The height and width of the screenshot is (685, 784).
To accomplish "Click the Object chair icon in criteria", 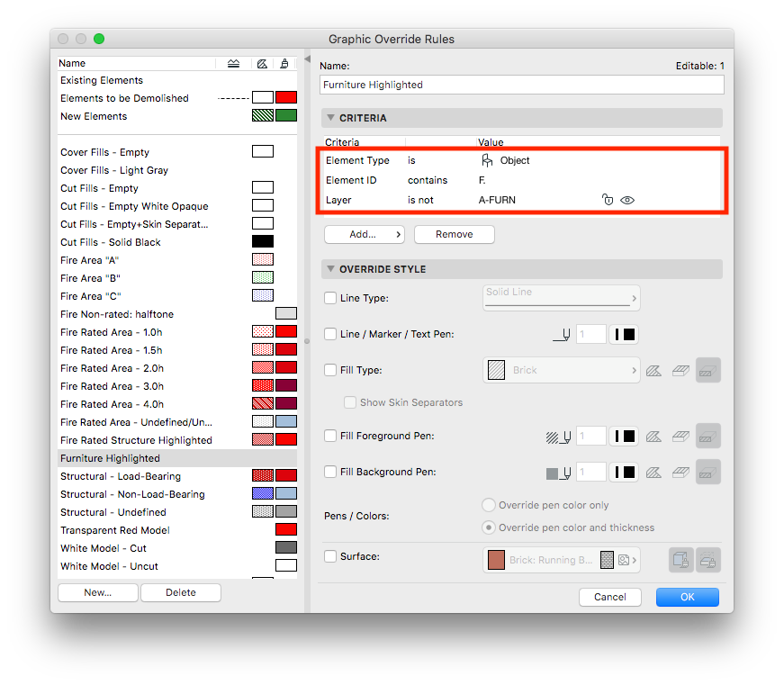I will coord(486,160).
